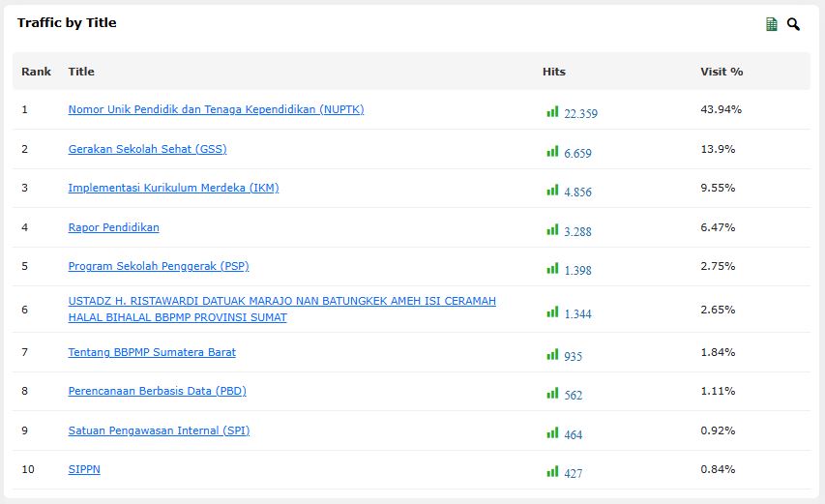
Task: Open Nomor Unik Pendidik (NUPTK) link
Action: click(x=216, y=109)
